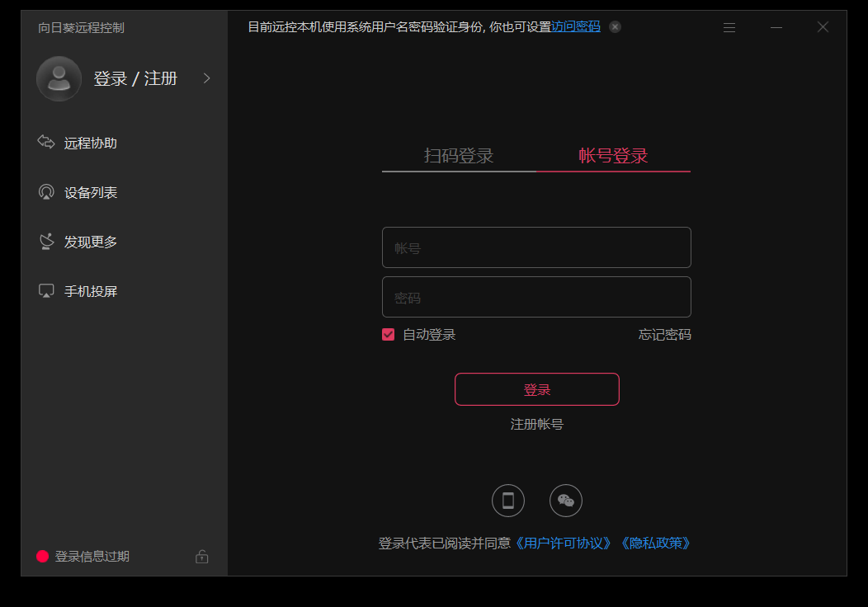
Task: Click the 手机投屏 screen icon
Action: click(x=46, y=290)
